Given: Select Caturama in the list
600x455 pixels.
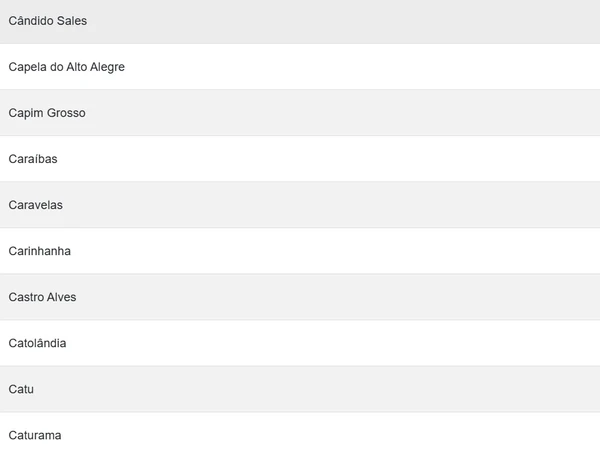Looking at the screenshot, I should click(x=300, y=435).
